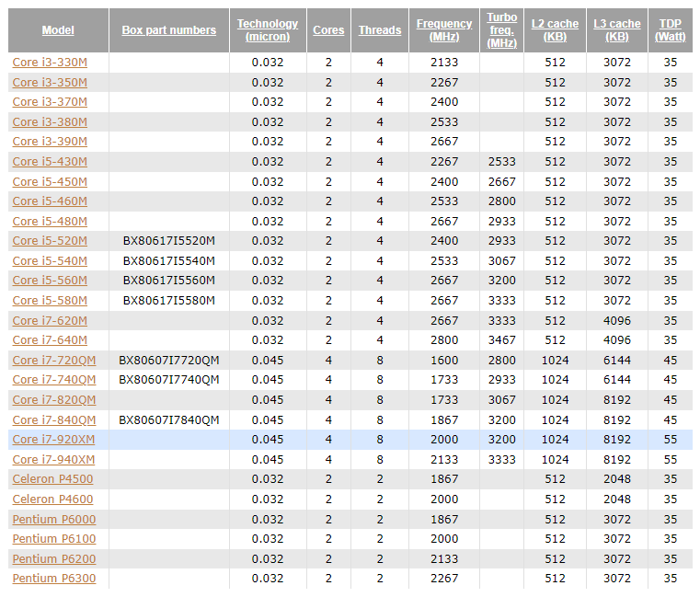
Task: Open the Core i7-820QM link
Action: (54, 399)
